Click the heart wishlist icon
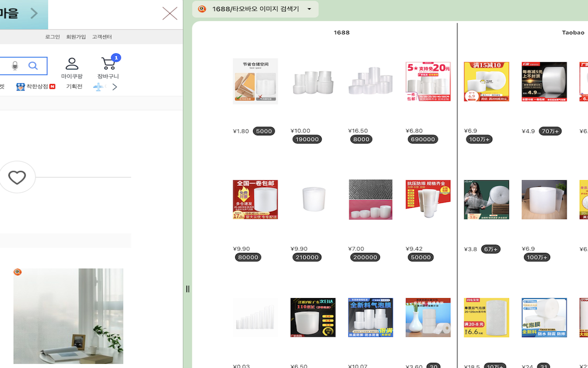Screen dimensions: 588x368 click(17, 177)
